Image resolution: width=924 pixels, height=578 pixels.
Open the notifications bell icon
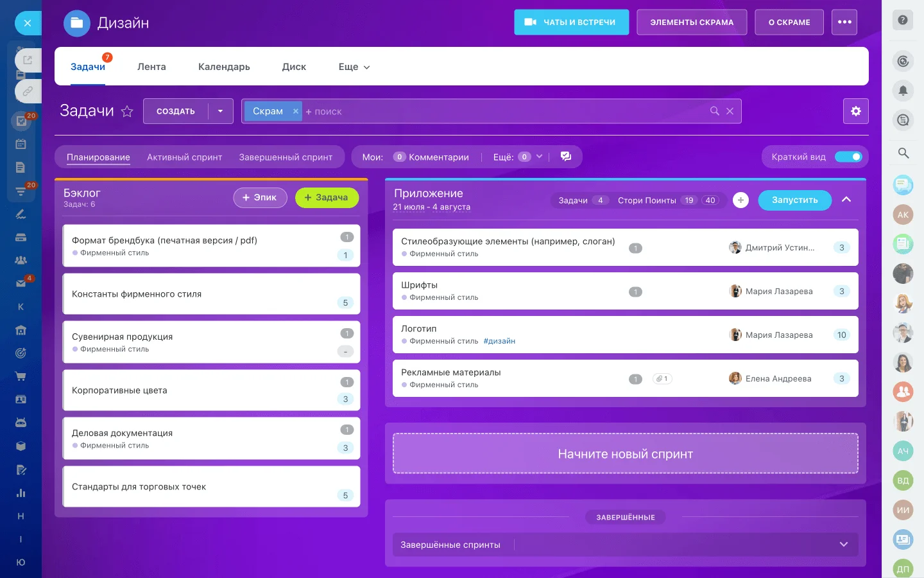[x=903, y=91]
